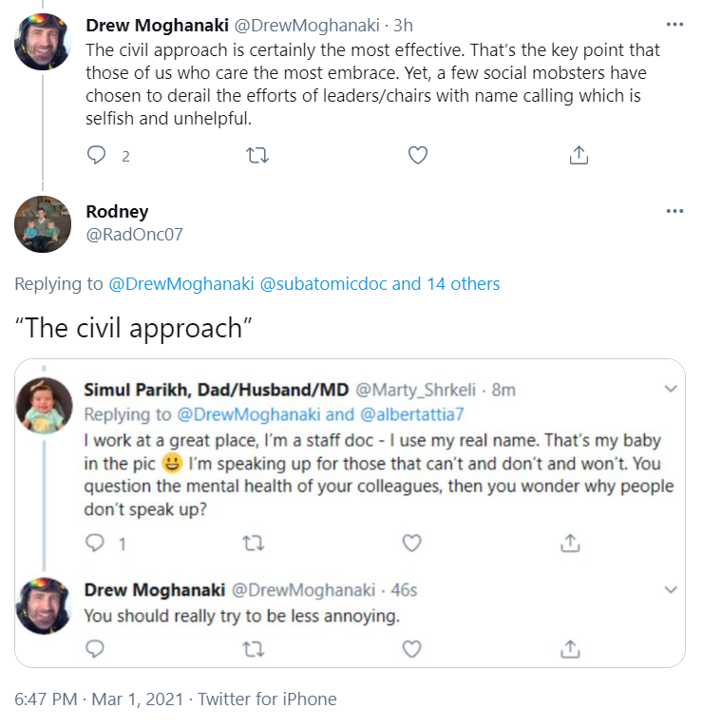Retweet the 'less annoying' tweet
This screenshot has height=728, width=703.
click(253, 649)
